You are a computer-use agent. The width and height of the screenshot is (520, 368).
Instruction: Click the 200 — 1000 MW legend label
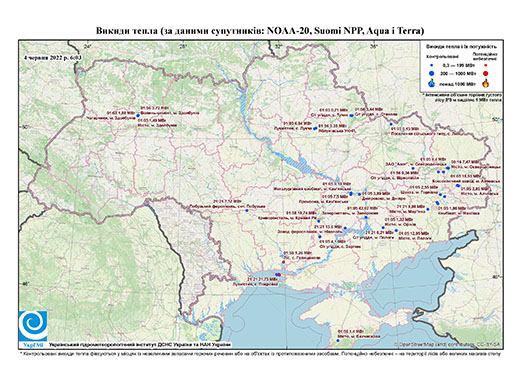(x=458, y=74)
